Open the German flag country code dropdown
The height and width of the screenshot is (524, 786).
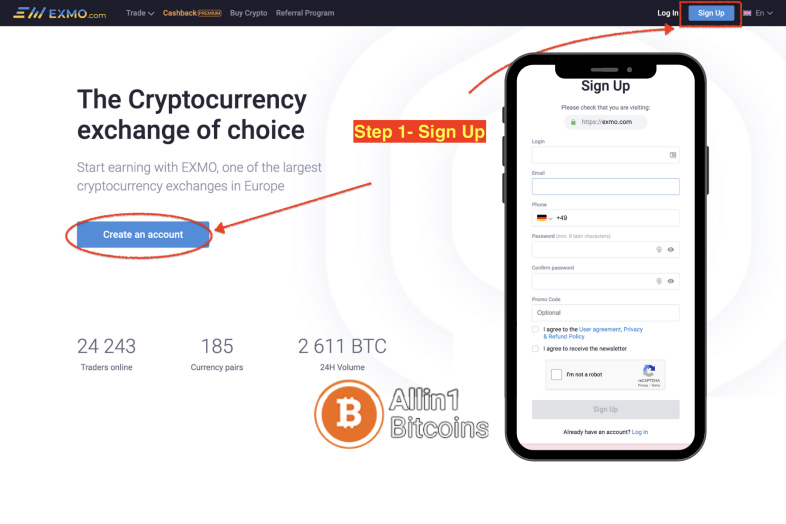(544, 218)
